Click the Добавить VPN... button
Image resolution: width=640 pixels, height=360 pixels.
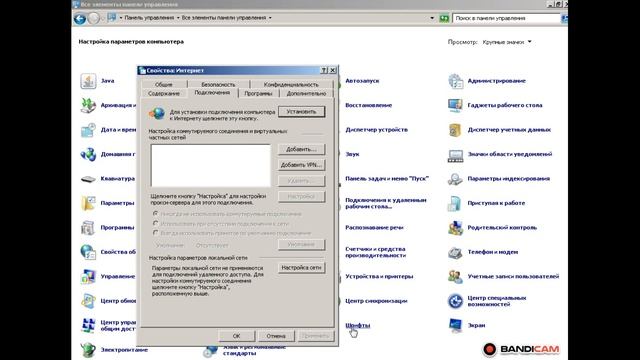(x=302, y=165)
